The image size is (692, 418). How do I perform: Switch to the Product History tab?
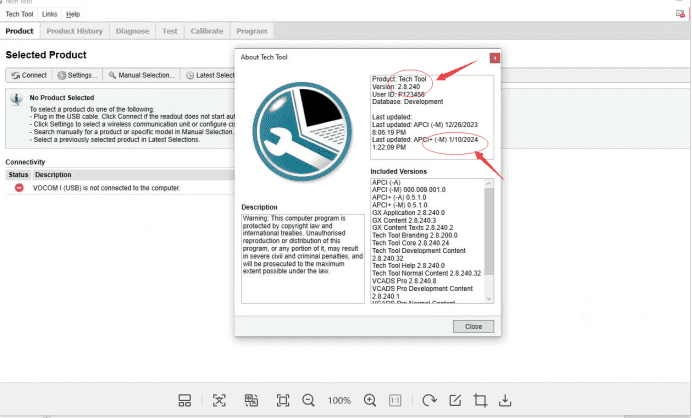tap(75, 31)
